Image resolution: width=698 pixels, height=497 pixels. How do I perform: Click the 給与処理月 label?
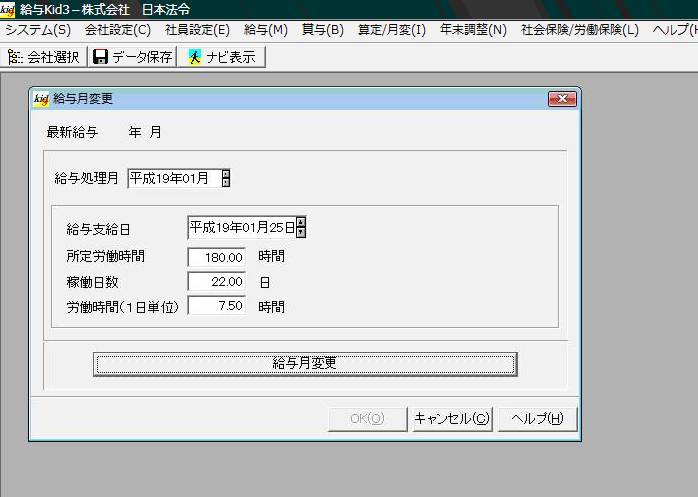[x=86, y=179]
